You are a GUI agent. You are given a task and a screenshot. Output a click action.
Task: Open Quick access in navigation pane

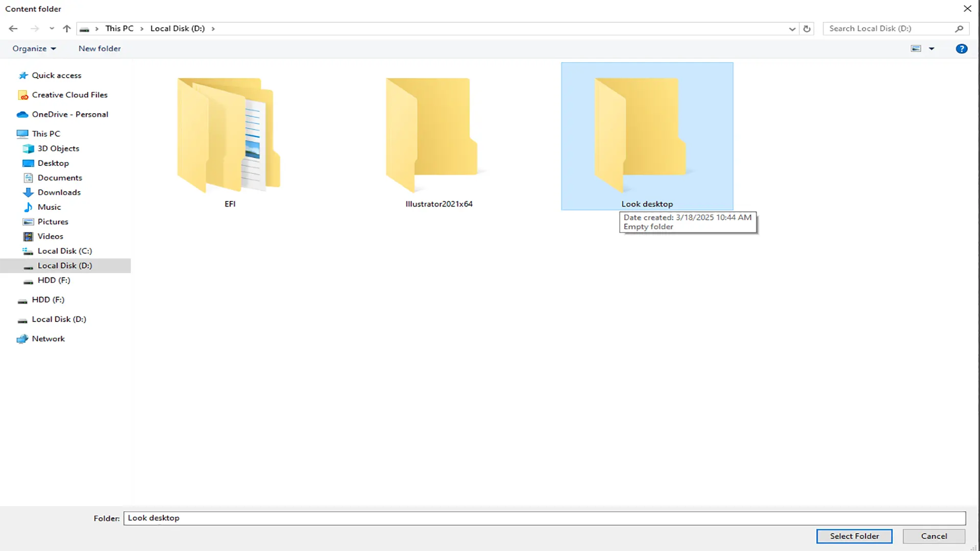click(x=57, y=76)
